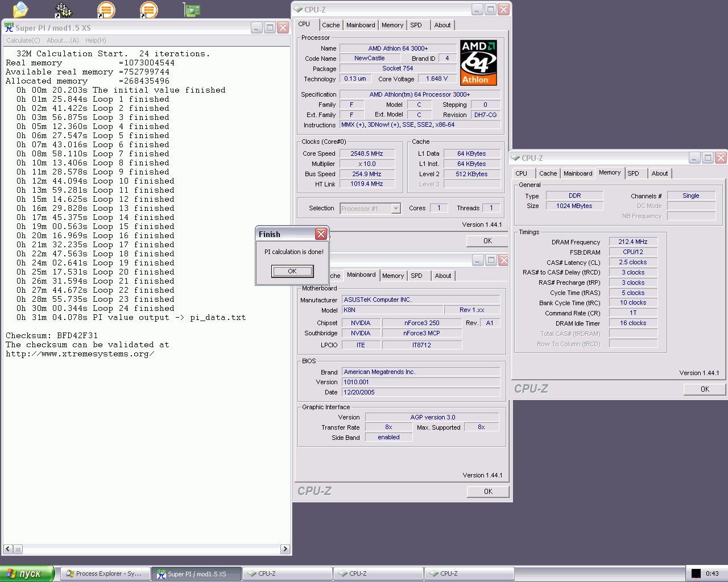Click Super PI horizontal scrollbar left arrow
728x582 pixels.
[x=8, y=549]
